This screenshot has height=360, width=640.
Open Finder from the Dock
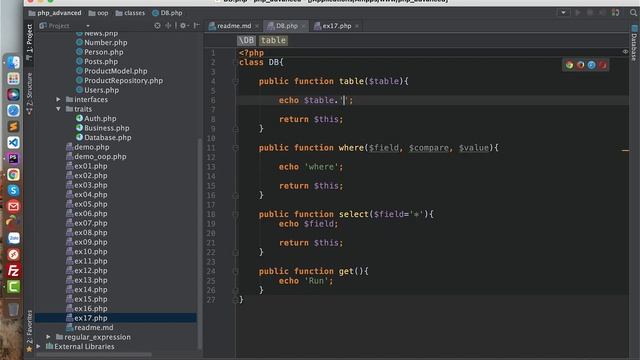(x=13, y=62)
